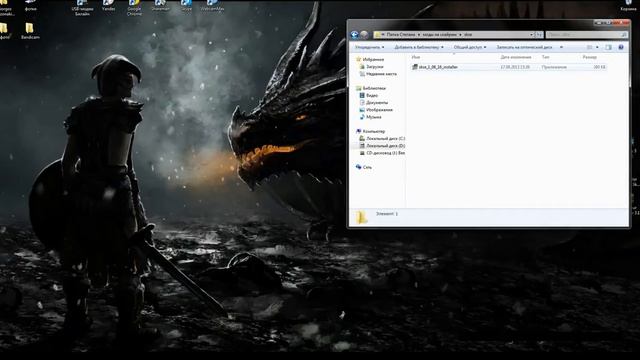640x360 pixels.
Task: Sort by the Имя column header
Action: point(416,57)
